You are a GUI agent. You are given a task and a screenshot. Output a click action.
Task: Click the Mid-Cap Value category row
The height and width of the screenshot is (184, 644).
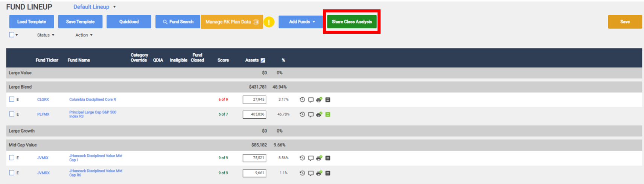tap(324, 145)
